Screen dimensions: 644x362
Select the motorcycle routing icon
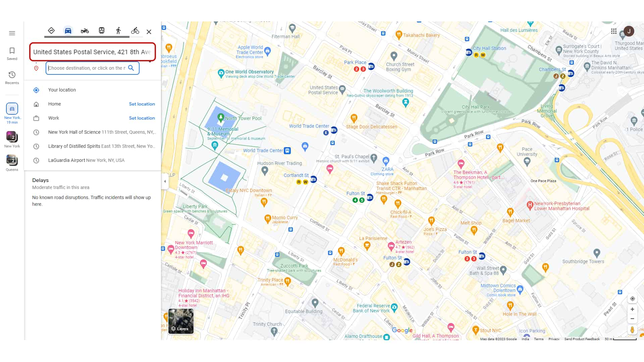point(85,31)
